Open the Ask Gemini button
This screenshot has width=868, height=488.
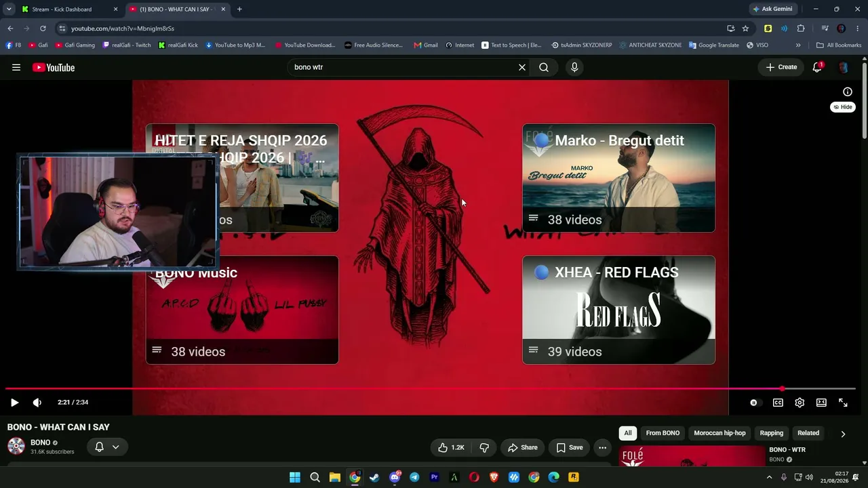pos(772,9)
